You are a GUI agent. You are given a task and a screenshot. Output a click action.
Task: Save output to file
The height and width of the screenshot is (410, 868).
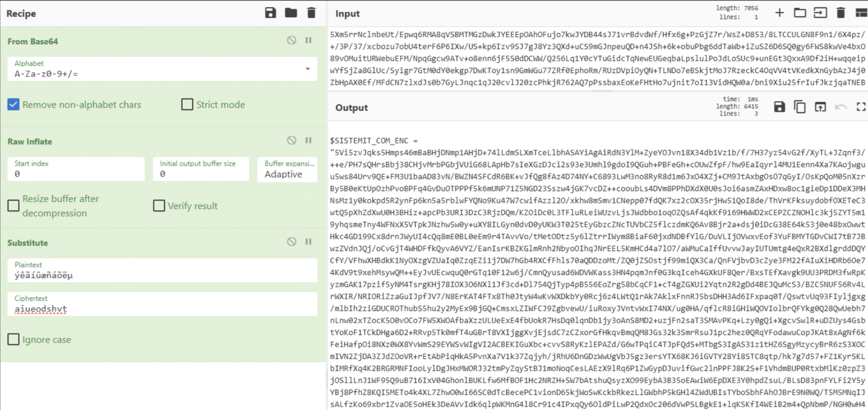(x=779, y=107)
